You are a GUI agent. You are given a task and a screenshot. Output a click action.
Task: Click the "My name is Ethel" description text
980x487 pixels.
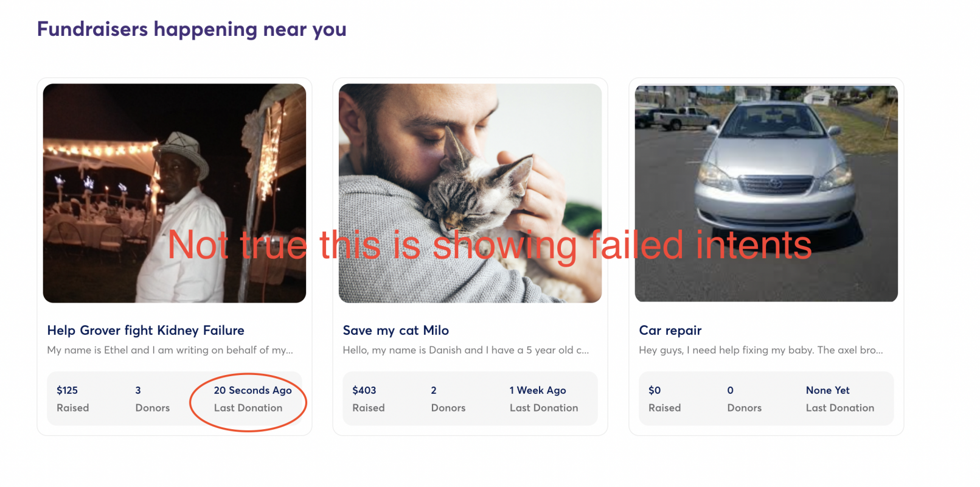(x=170, y=350)
